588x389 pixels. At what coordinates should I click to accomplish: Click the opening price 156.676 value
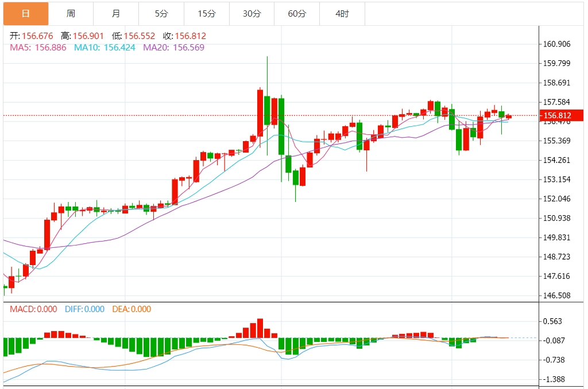tap(37, 36)
